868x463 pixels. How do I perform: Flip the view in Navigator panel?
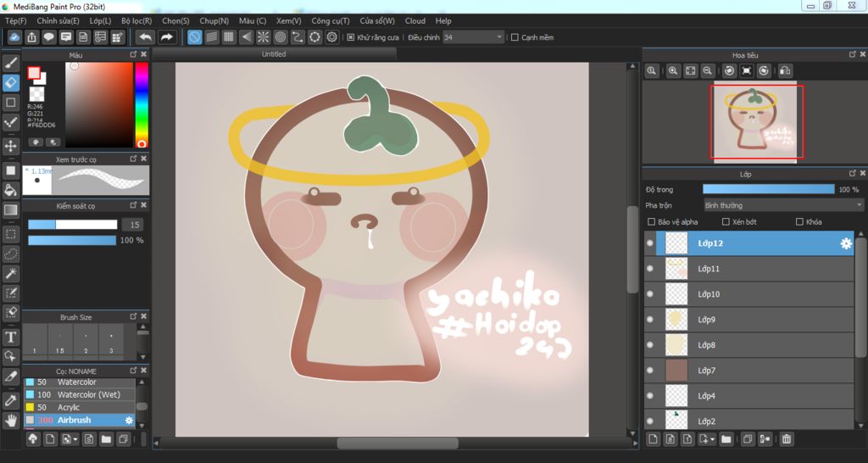coord(785,71)
